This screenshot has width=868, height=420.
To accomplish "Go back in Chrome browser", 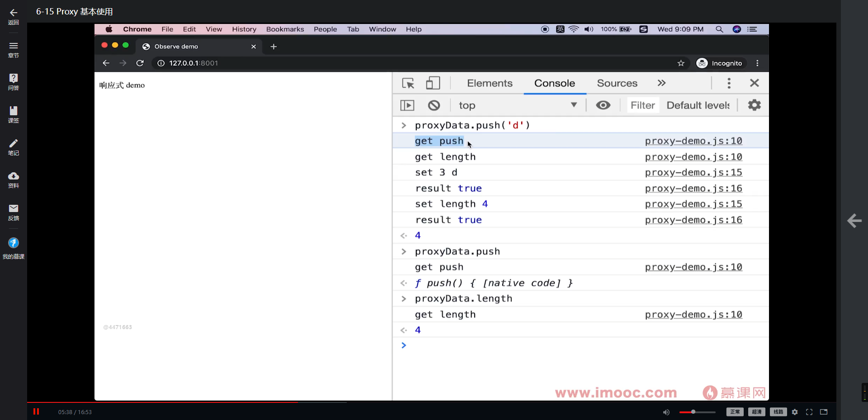I will tap(106, 63).
